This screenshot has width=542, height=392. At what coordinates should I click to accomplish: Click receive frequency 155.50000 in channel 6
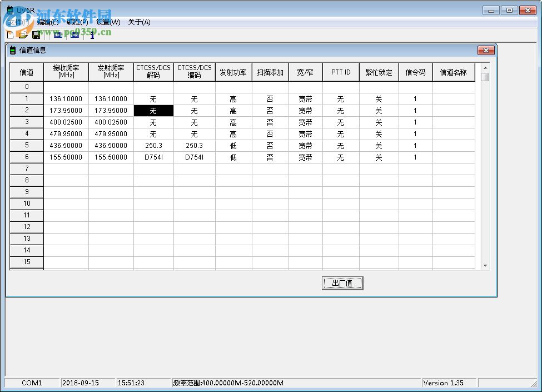(66, 157)
